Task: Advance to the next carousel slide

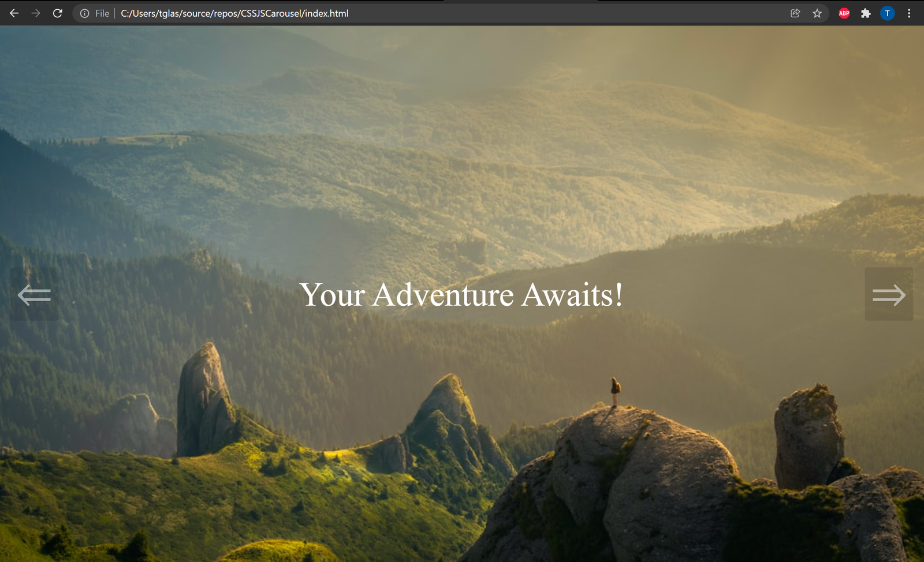Action: [889, 295]
